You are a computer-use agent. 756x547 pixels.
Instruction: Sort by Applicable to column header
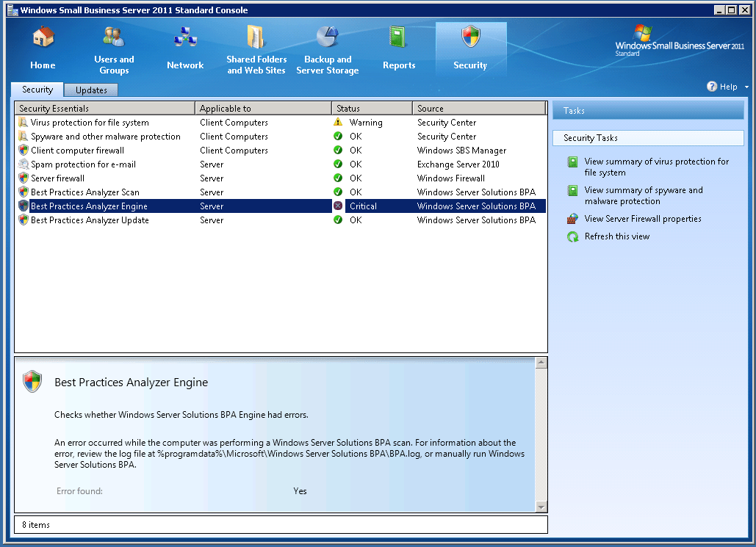(263, 109)
